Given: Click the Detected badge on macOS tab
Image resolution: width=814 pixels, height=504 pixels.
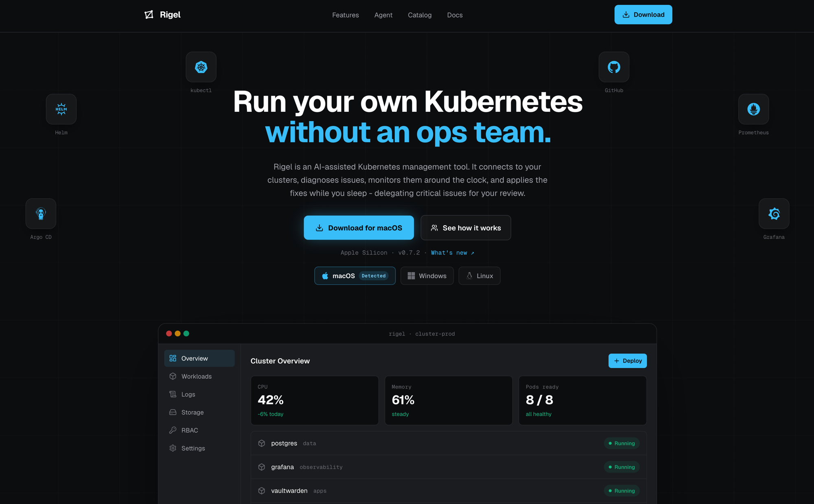Looking at the screenshot, I should [x=374, y=276].
